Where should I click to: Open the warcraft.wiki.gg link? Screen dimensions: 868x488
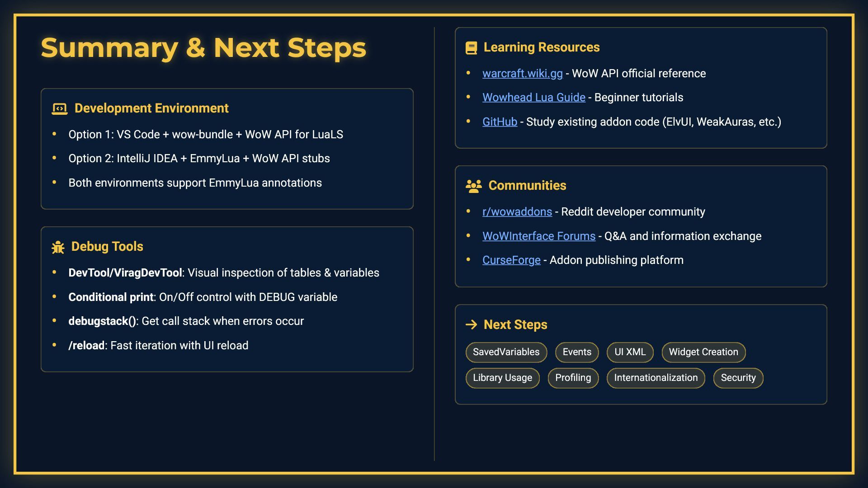(522, 74)
